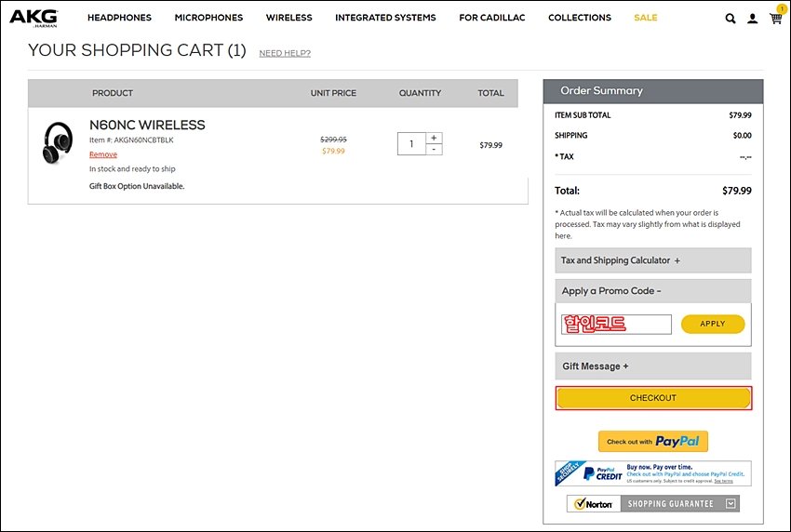The image size is (791, 532).
Task: Click 'In stock and ready to ship' text
Action: coord(132,169)
